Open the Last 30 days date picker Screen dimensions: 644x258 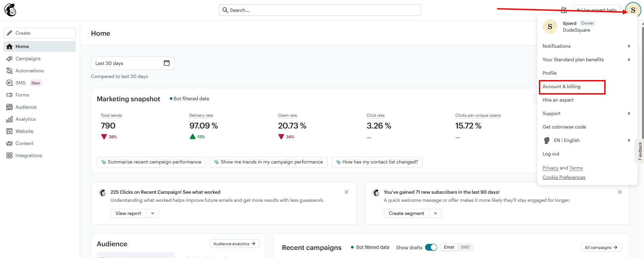[x=133, y=63]
